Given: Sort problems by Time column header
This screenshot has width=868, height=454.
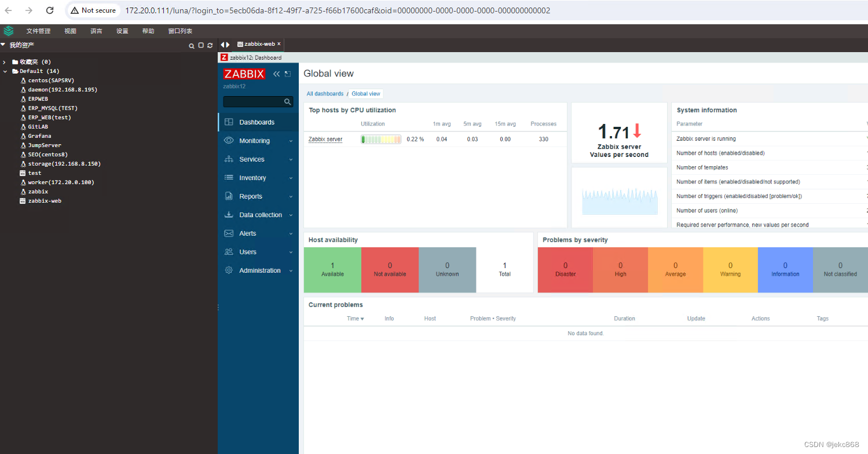Looking at the screenshot, I should click(355, 318).
